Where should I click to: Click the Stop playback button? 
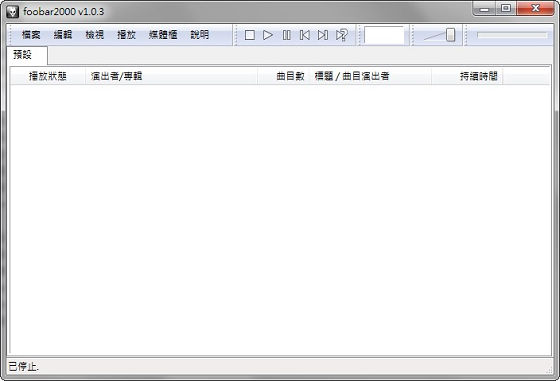[x=250, y=35]
